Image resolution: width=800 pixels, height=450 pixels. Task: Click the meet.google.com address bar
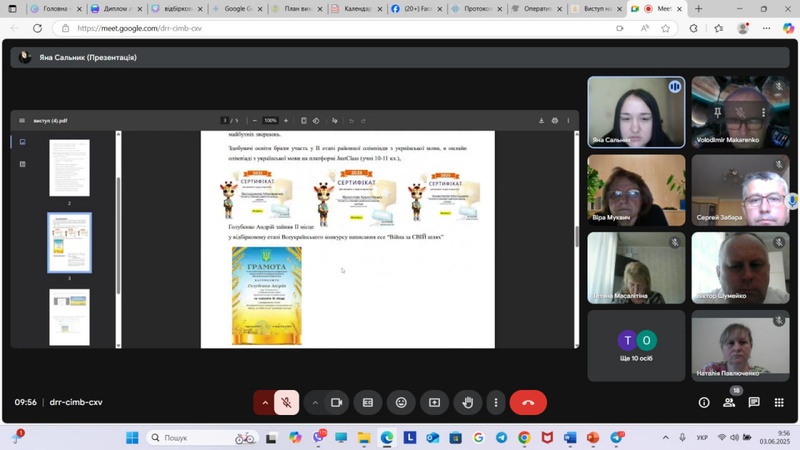pos(300,28)
